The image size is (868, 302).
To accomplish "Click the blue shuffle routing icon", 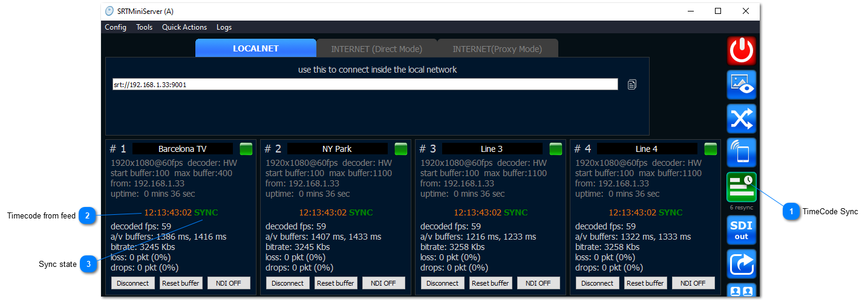I will click(x=741, y=119).
